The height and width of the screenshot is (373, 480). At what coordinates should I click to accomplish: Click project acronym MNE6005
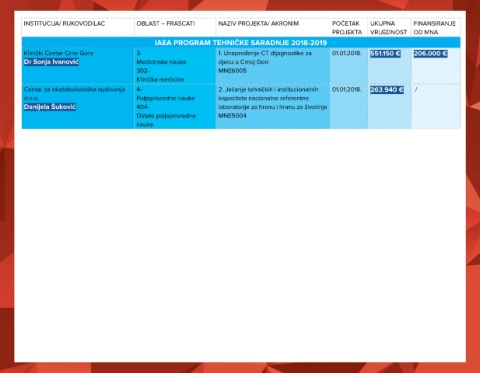(232, 71)
